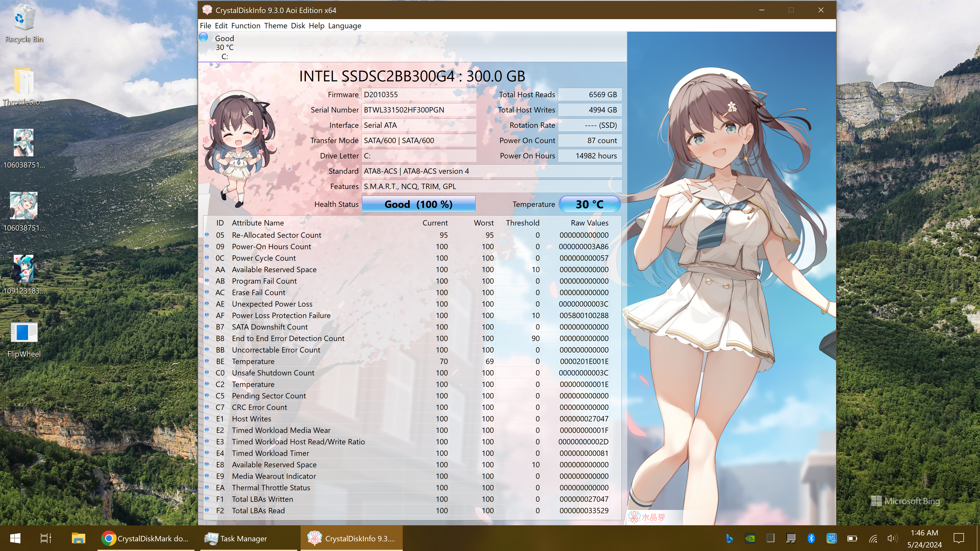Open Task View from taskbar
Viewport: 980px width, 551px height.
coord(46,538)
